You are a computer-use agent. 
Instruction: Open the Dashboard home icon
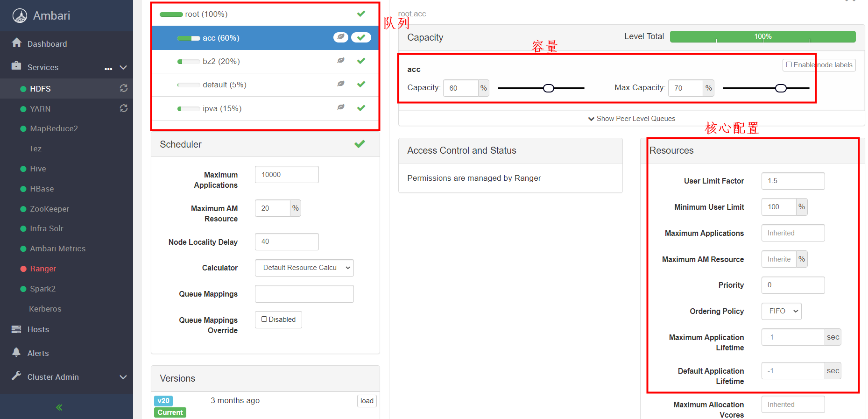click(17, 43)
